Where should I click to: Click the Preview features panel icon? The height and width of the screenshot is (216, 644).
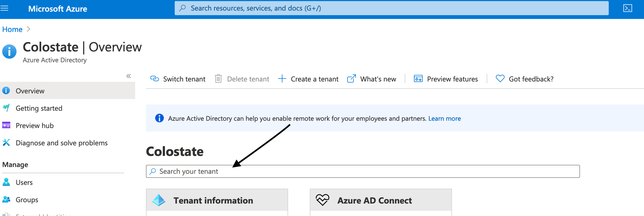[x=418, y=79]
